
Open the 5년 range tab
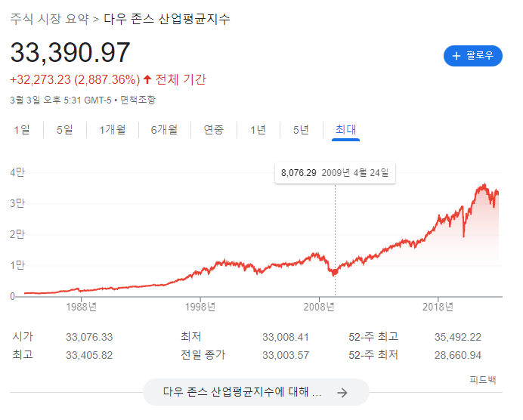coord(302,130)
